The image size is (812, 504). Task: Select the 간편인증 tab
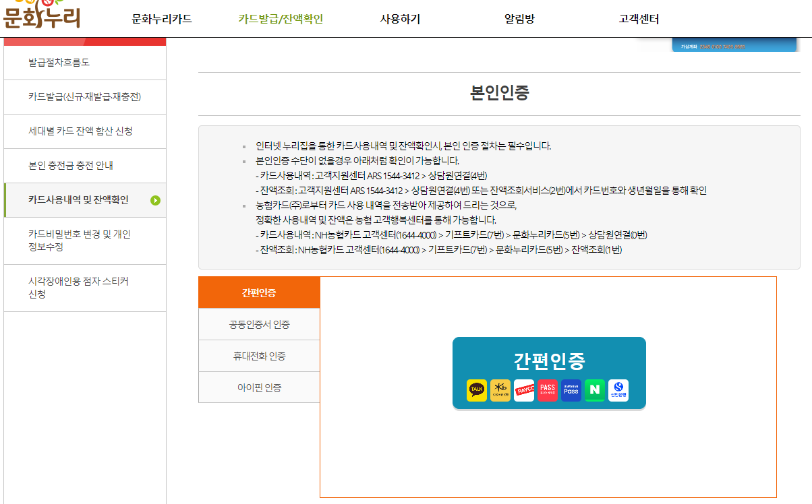click(x=259, y=292)
